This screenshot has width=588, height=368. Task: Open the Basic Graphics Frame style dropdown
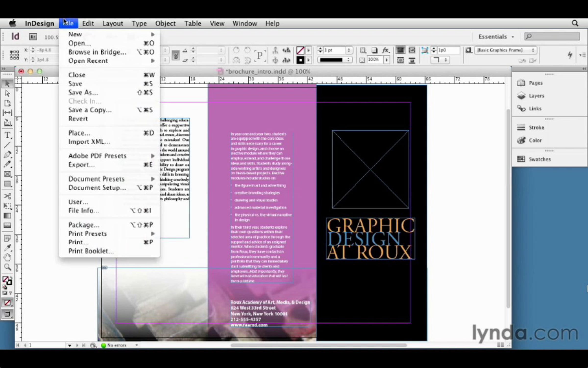[x=506, y=50]
